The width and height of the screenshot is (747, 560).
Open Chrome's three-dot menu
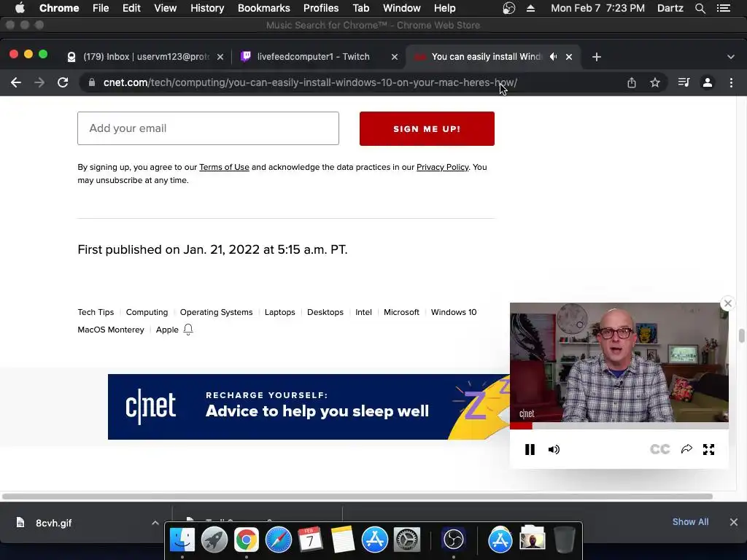click(x=731, y=82)
